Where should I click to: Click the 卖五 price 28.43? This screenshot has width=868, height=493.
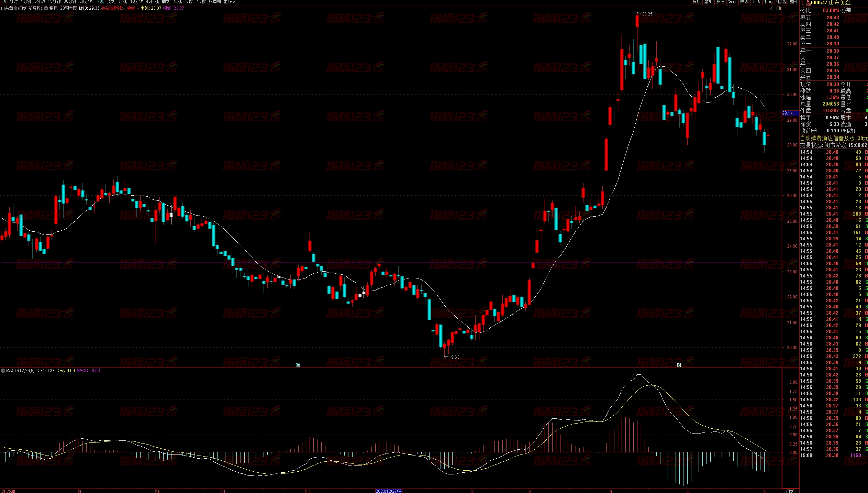[x=833, y=18]
